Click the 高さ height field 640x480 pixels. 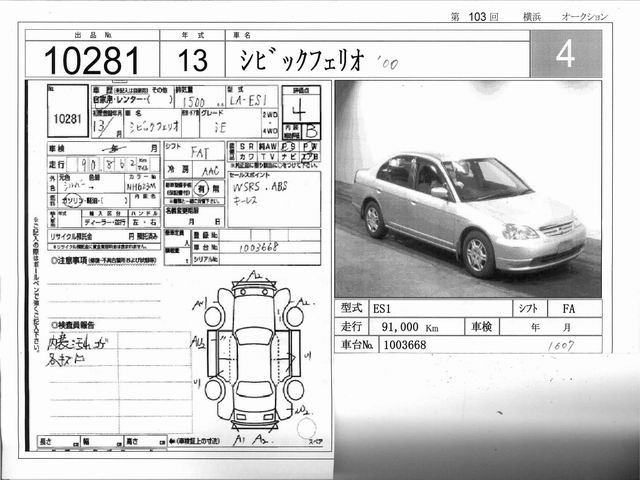(146, 442)
